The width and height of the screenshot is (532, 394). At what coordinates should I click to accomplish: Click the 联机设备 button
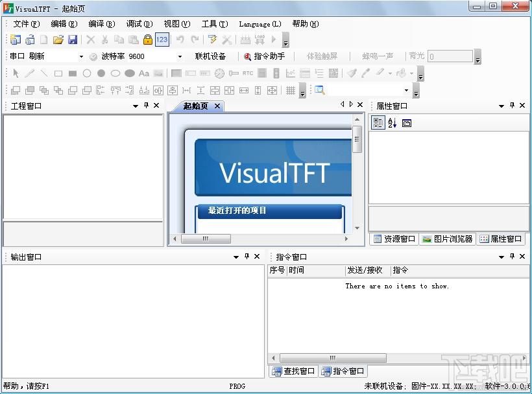tap(210, 56)
